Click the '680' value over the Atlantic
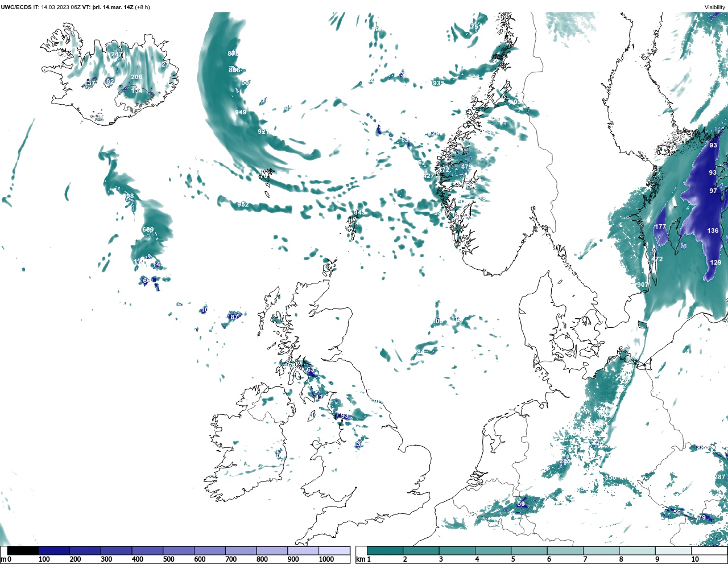 (148, 229)
